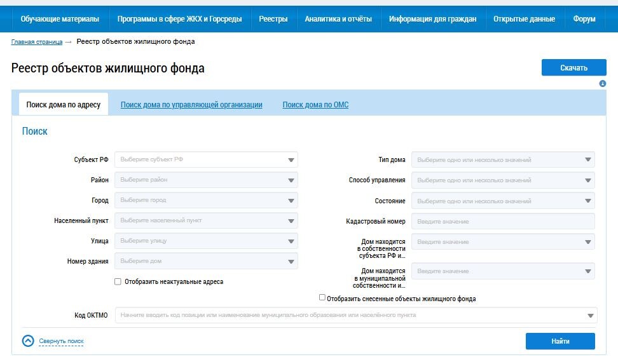
Task: Click breadcrumb text Реестр объектов жилищного фонда
Action: coord(135,41)
